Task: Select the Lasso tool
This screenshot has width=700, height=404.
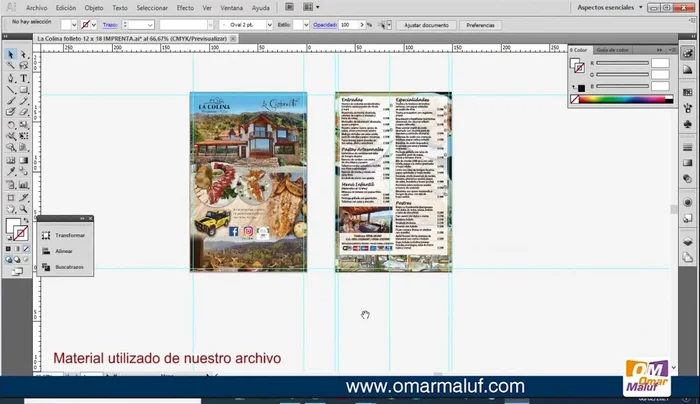Action: click(24, 66)
